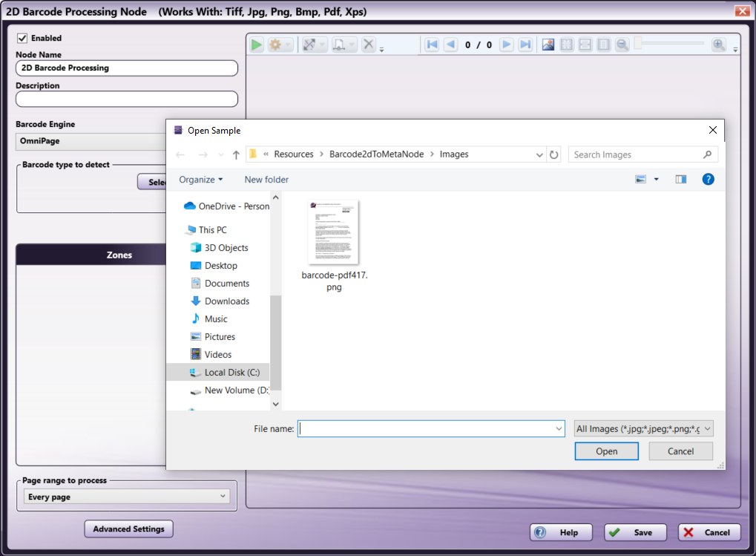Image resolution: width=756 pixels, height=556 pixels.
Task: Click the fit-to-page view icon
Action: (x=567, y=45)
